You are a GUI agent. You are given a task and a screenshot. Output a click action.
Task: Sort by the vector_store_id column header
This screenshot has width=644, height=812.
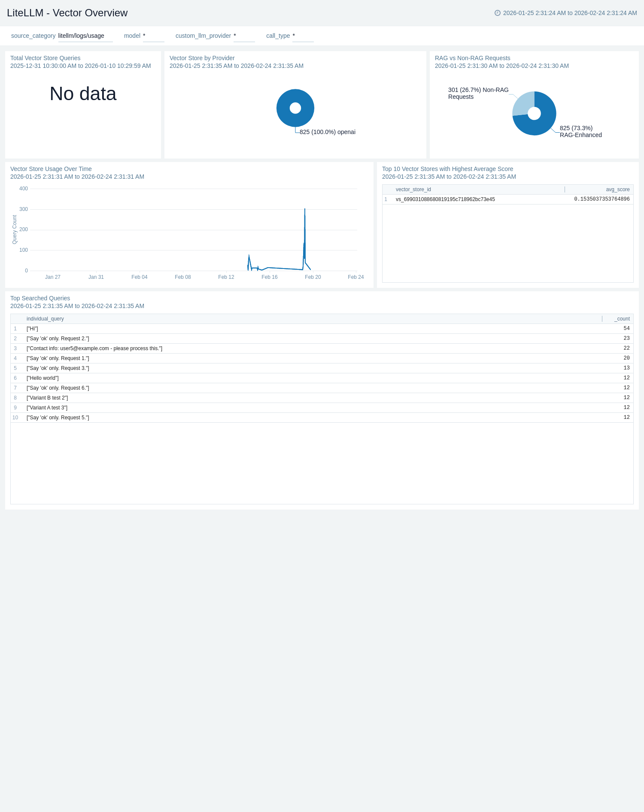pyautogui.click(x=413, y=189)
